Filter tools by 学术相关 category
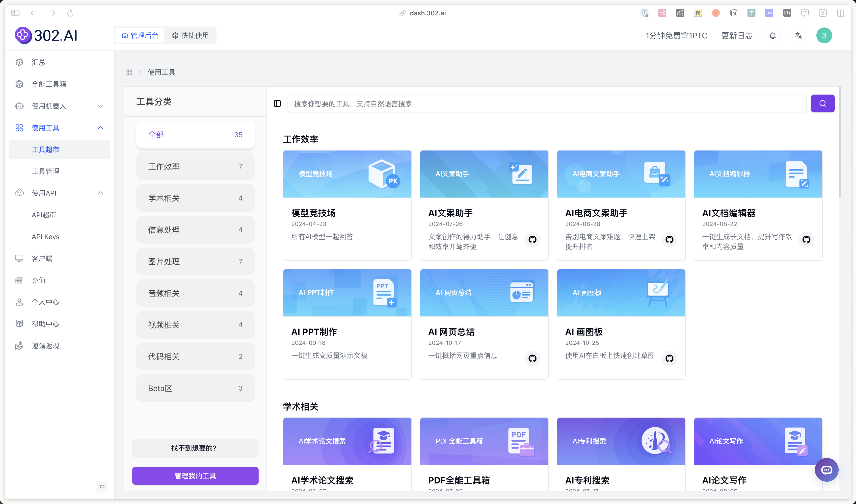 click(x=195, y=198)
